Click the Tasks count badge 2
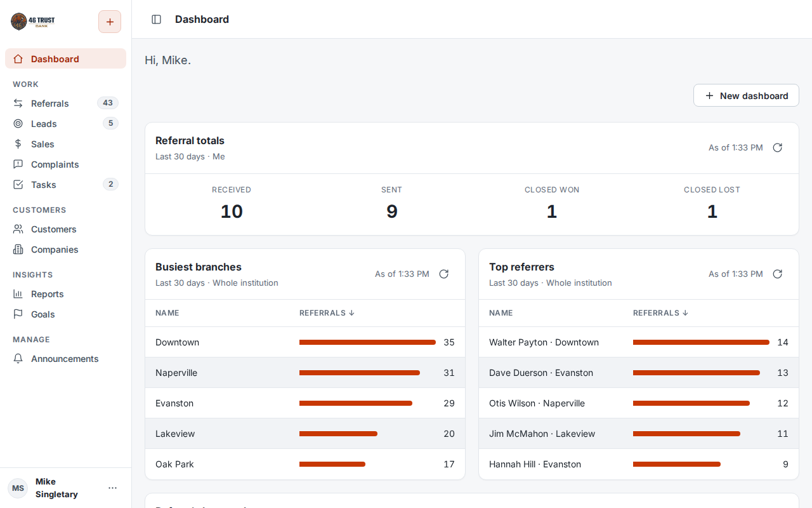Screen dimensions: 812x508 (110, 184)
